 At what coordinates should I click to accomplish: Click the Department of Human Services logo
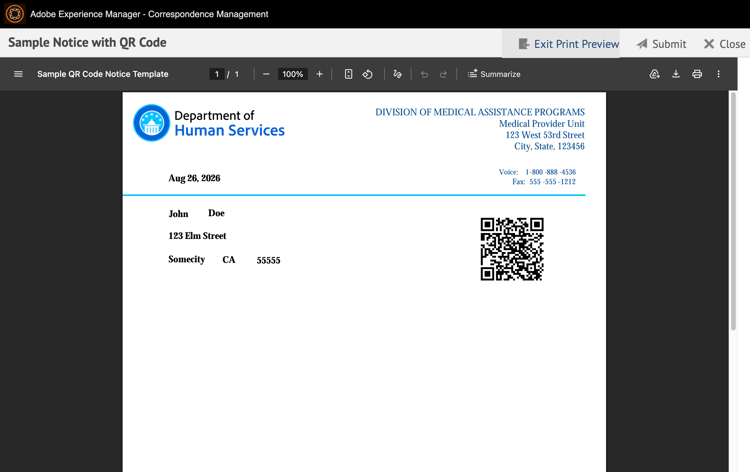click(x=209, y=123)
